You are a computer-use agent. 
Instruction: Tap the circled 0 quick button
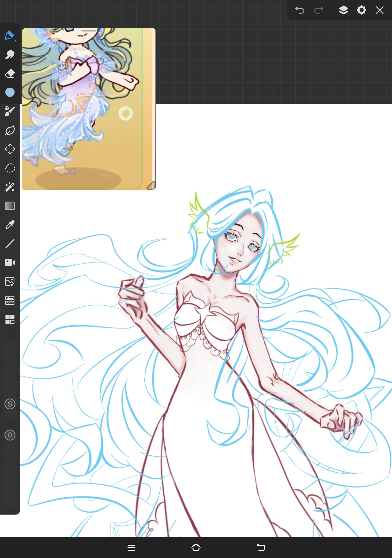(10, 435)
